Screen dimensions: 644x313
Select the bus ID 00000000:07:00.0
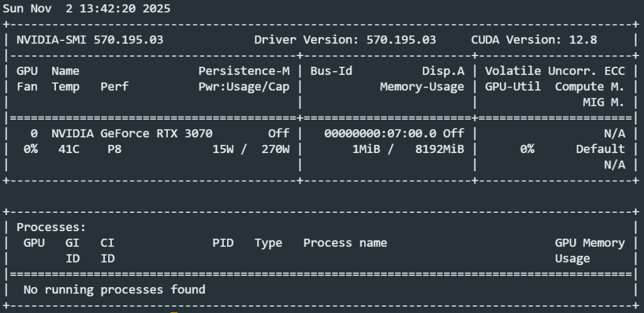click(x=380, y=134)
